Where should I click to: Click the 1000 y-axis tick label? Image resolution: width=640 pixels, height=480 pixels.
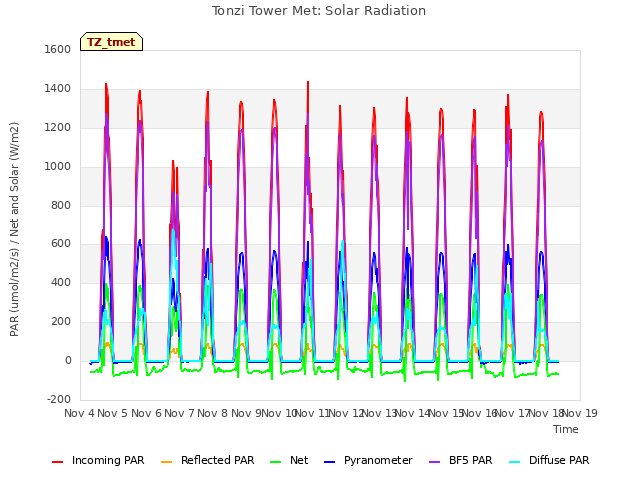(58, 166)
